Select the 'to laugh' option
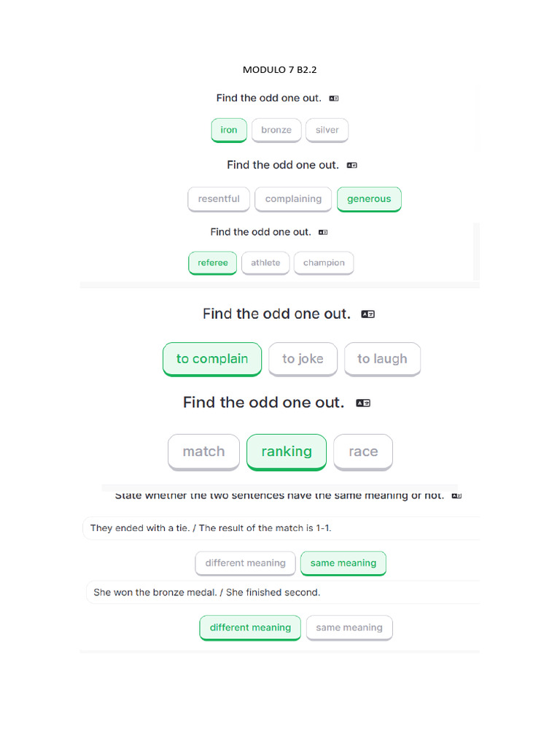560x747 pixels. click(x=382, y=359)
